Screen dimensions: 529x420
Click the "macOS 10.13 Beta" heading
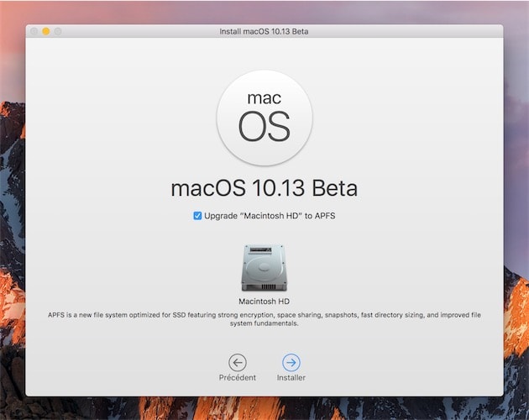[x=264, y=188]
